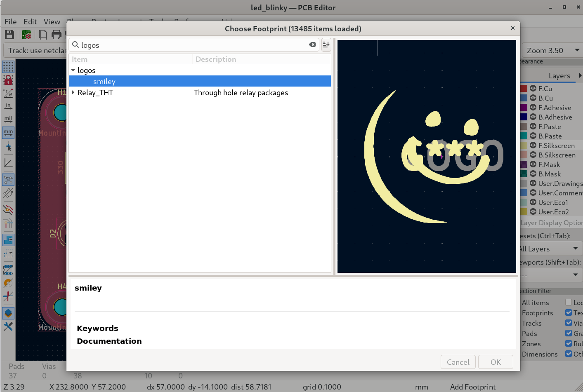Switch units to inches

click(8, 106)
